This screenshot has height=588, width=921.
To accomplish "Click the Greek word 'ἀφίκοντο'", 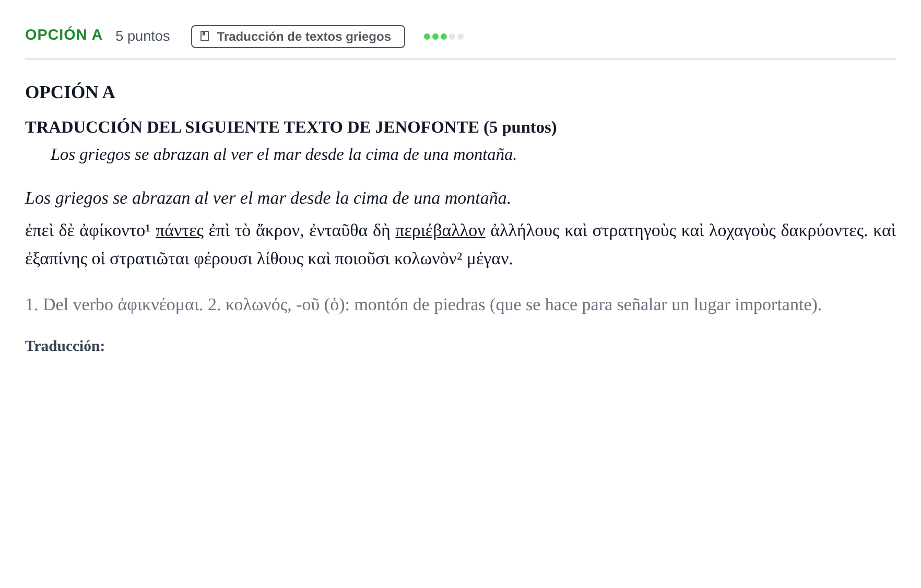I will tap(112, 230).
